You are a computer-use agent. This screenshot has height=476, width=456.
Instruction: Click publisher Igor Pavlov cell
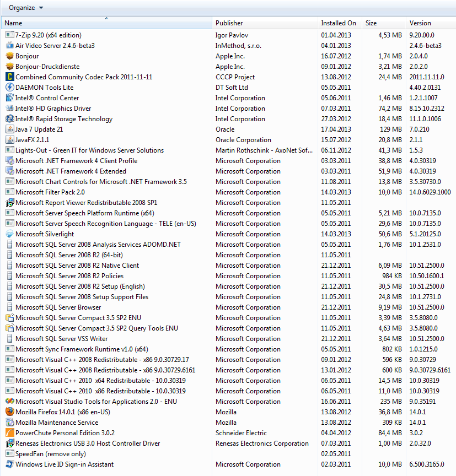tap(232, 35)
